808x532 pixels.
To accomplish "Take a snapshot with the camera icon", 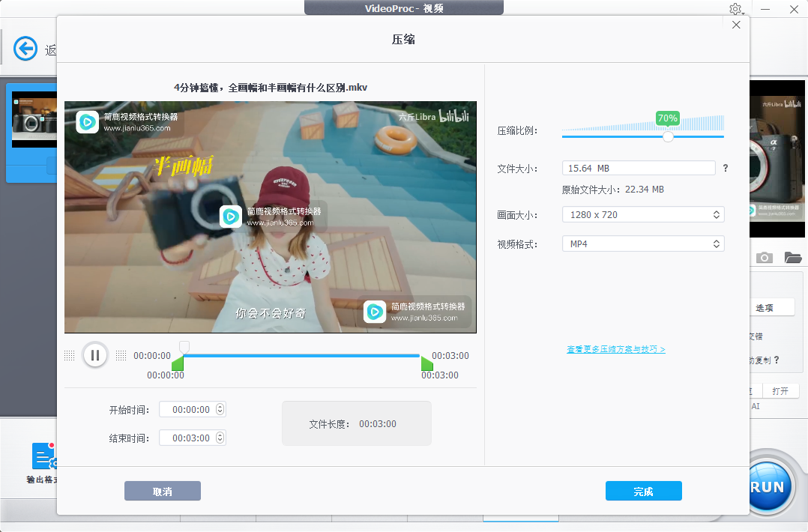I will [x=765, y=257].
